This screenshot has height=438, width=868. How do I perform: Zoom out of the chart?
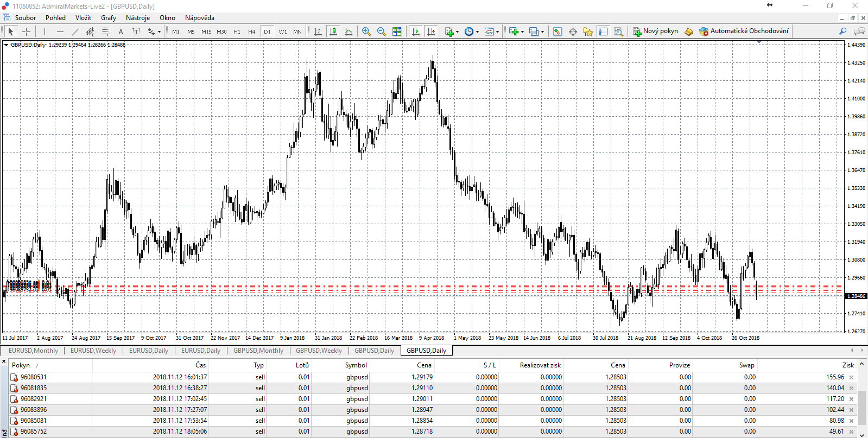(x=382, y=31)
